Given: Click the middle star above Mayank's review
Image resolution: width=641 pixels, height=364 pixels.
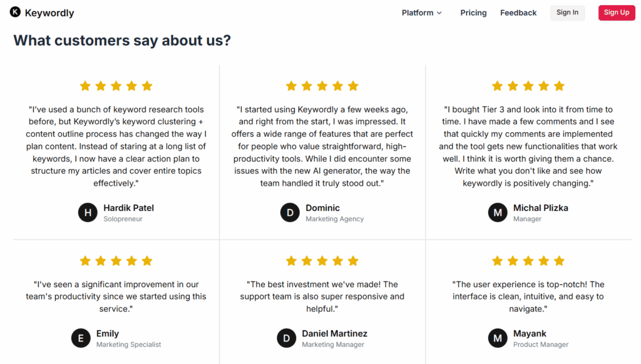Looking at the screenshot, I should coord(528,261).
